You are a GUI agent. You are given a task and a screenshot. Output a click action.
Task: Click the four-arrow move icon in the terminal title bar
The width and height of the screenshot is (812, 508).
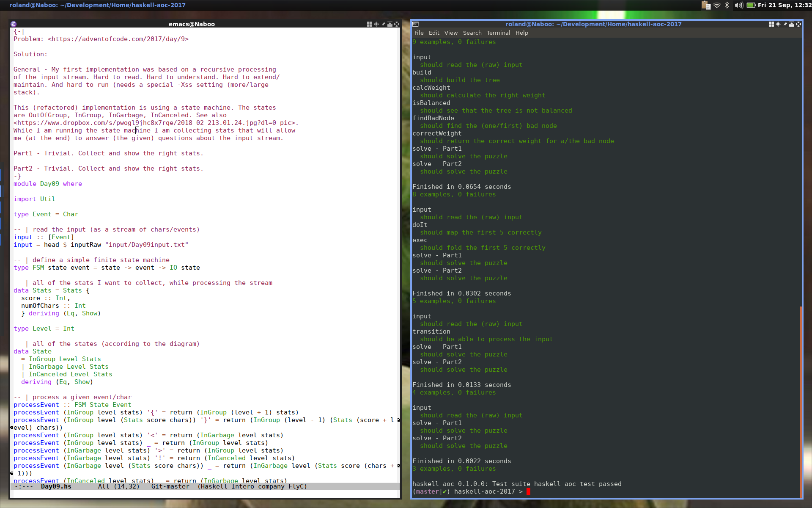pos(778,24)
